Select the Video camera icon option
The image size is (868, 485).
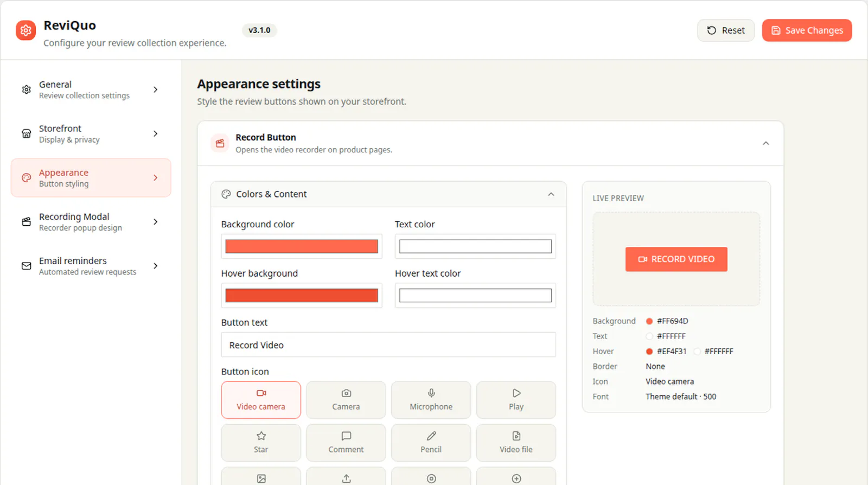coord(261,400)
